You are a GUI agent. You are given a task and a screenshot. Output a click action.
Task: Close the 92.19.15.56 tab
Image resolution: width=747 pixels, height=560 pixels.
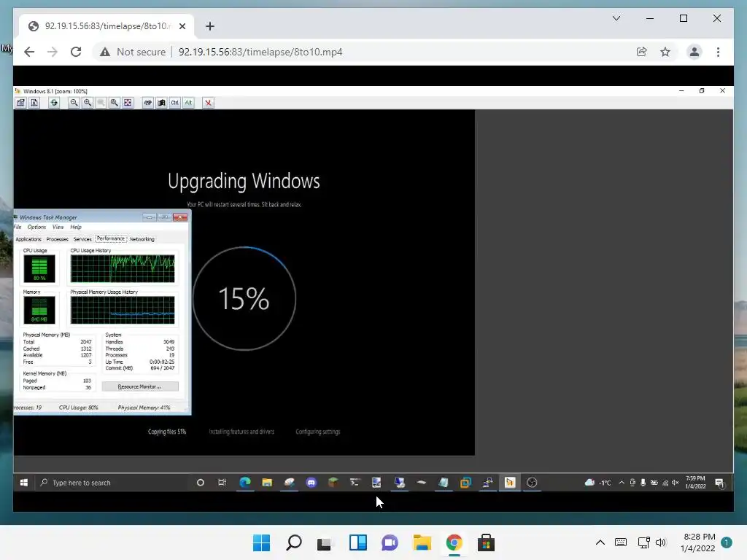coord(182,26)
